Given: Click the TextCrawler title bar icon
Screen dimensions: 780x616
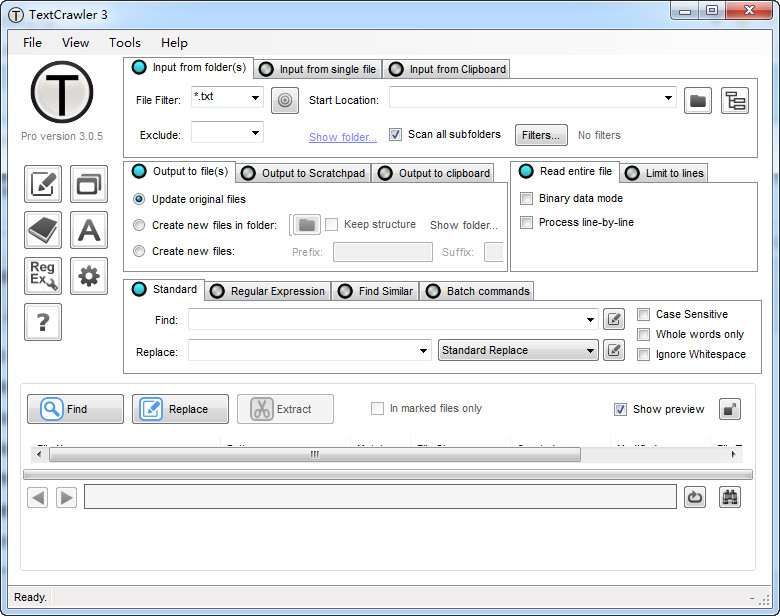Looking at the screenshot, I should pyautogui.click(x=16, y=15).
